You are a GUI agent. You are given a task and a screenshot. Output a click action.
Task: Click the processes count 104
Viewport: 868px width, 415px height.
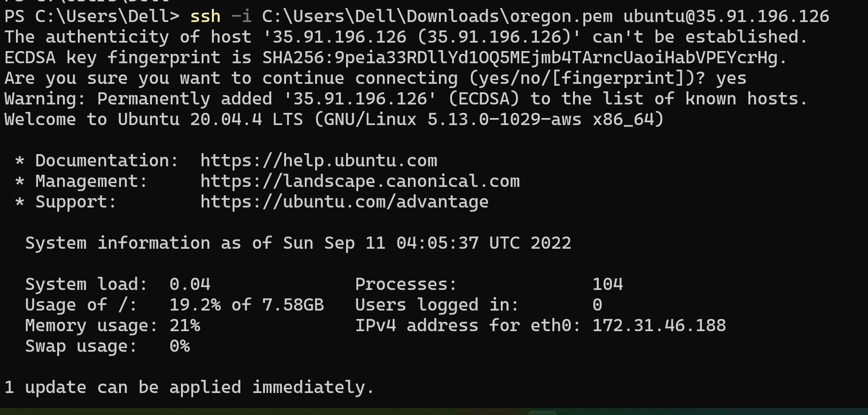608,284
